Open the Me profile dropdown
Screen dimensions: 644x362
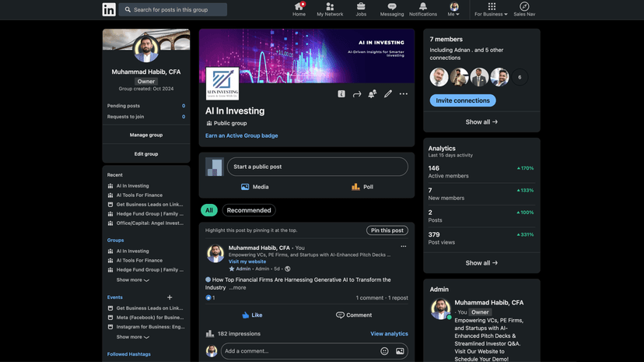tap(454, 9)
